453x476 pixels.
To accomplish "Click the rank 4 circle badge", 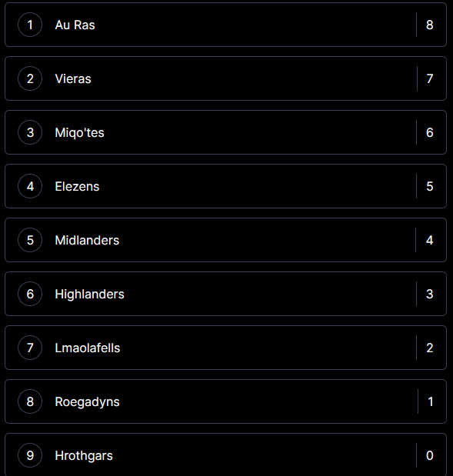I will (x=30, y=186).
